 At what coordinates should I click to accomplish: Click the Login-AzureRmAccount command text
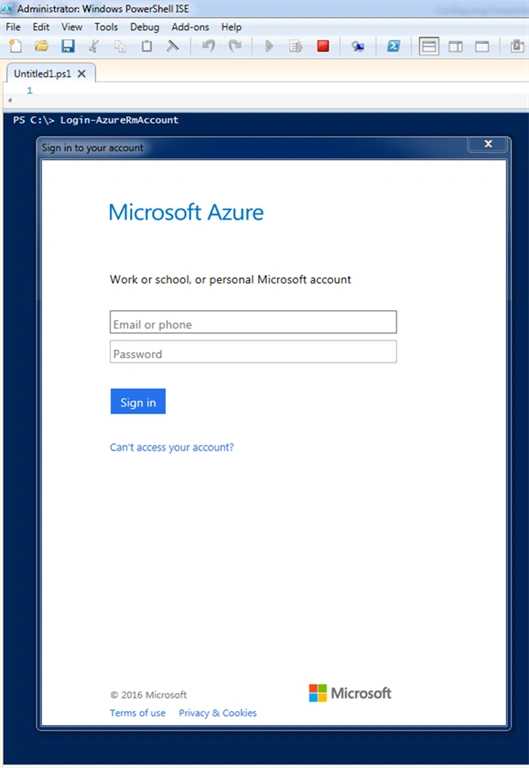pyautogui.click(x=120, y=120)
